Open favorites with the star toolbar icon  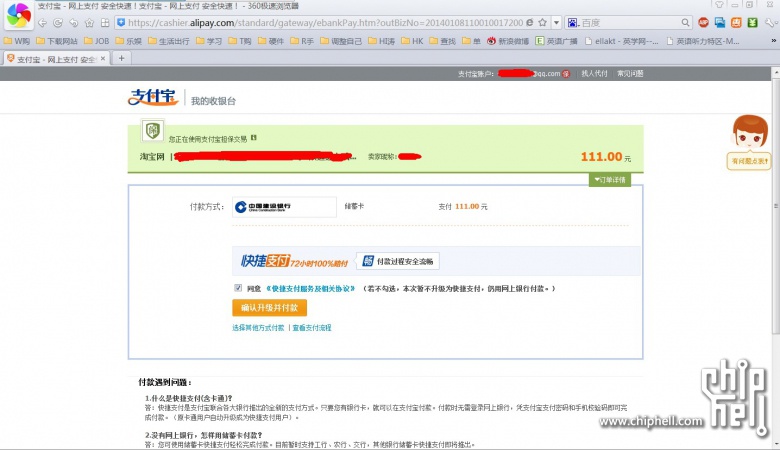(x=90, y=23)
